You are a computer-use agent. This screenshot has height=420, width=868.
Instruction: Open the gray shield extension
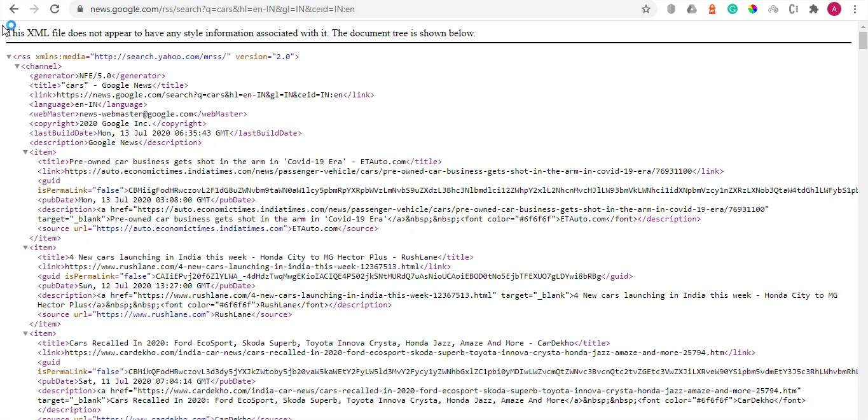tap(671, 9)
